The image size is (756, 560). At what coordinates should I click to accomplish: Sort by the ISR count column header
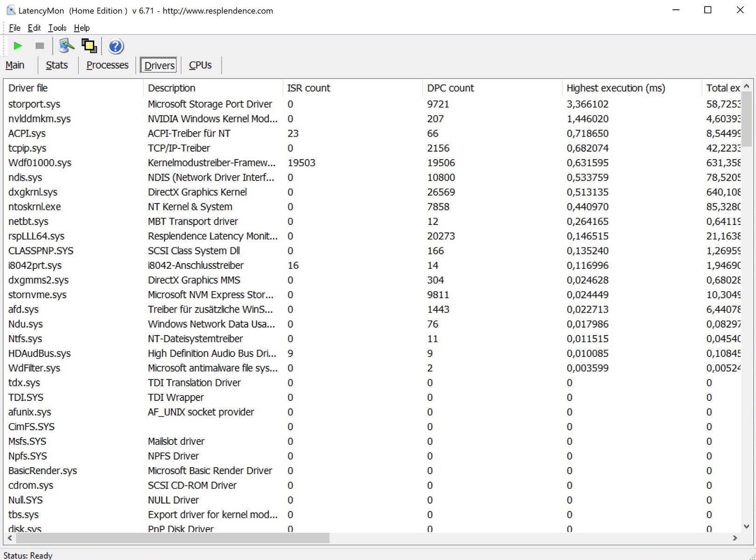pyautogui.click(x=308, y=88)
